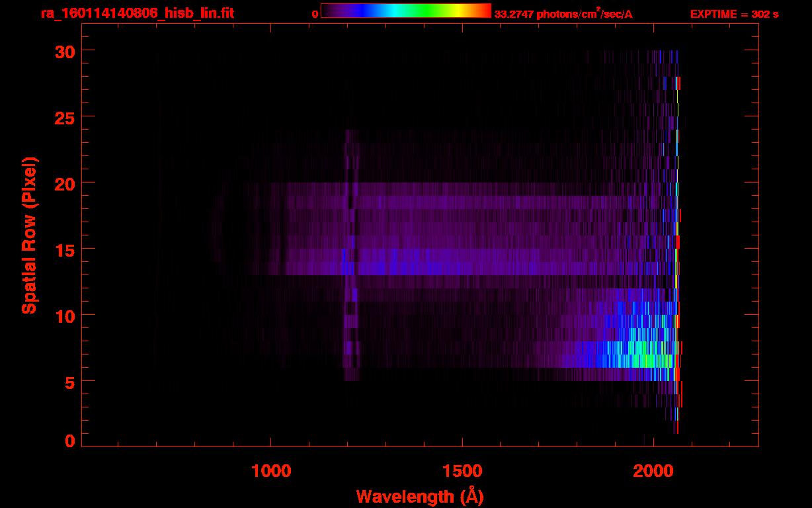Click the 2000 wavelength tick label

coord(653,471)
